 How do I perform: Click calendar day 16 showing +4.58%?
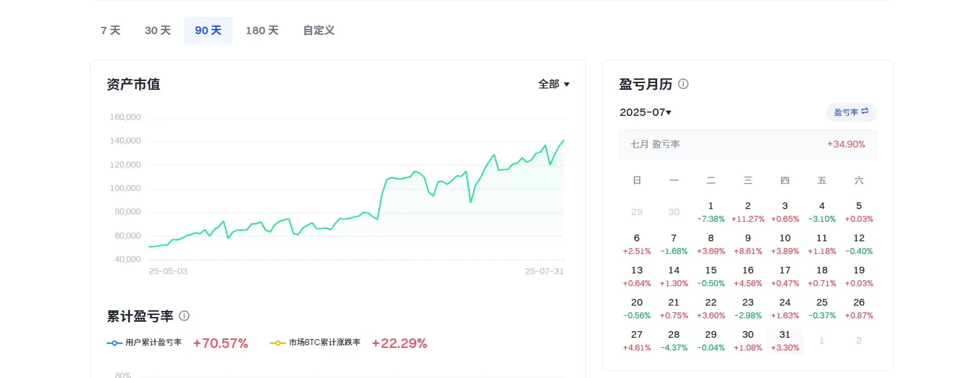[x=748, y=276]
